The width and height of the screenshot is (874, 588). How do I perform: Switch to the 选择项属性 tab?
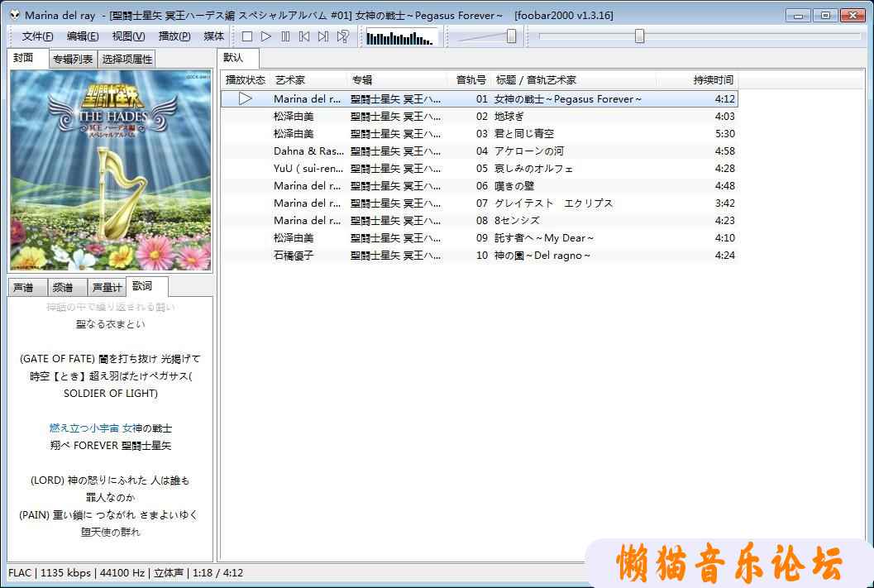(x=127, y=59)
